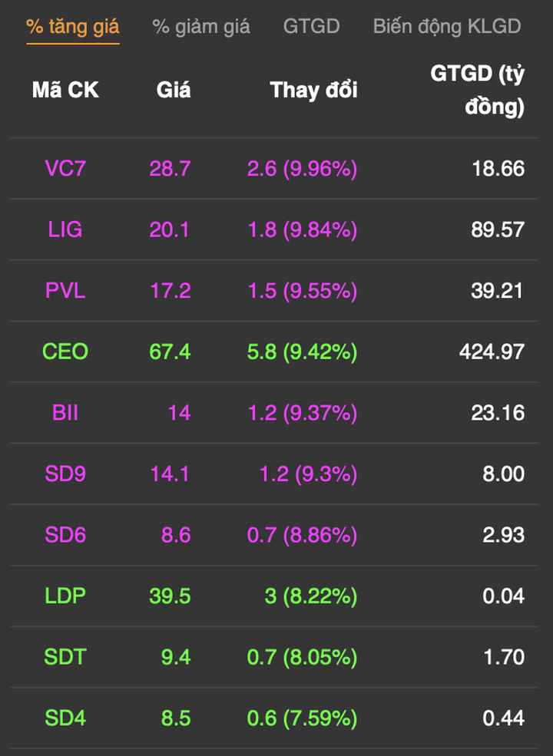
Task: Select the SD6 stock ticker
Action: [x=65, y=535]
